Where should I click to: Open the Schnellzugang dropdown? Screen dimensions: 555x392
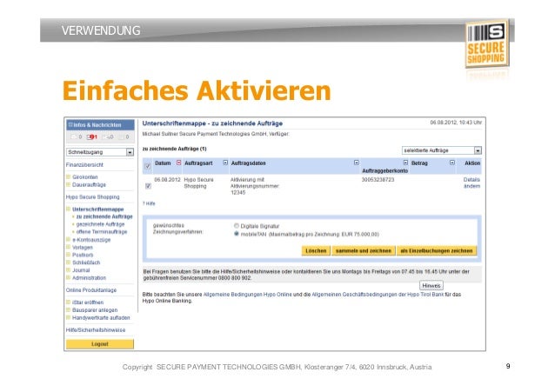tap(100, 152)
